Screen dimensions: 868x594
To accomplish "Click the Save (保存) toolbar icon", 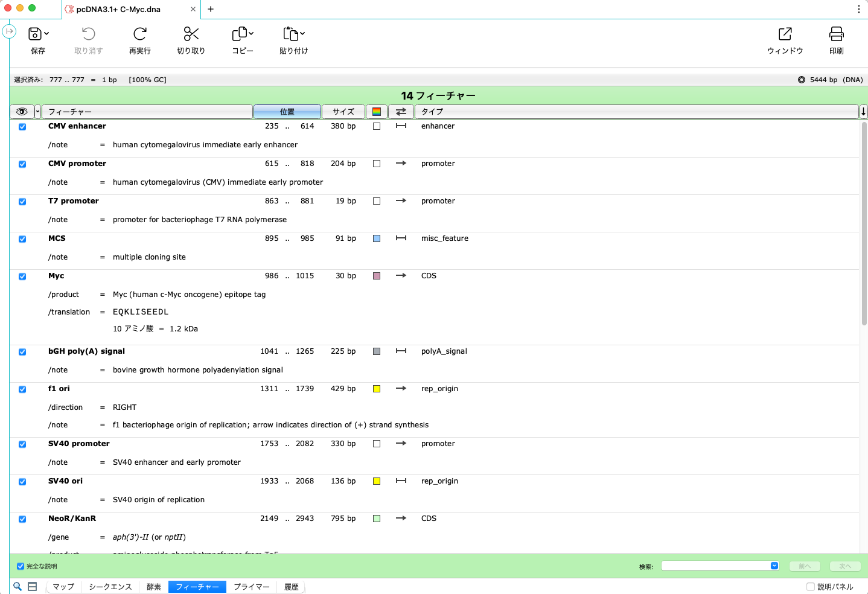I will pyautogui.click(x=35, y=34).
